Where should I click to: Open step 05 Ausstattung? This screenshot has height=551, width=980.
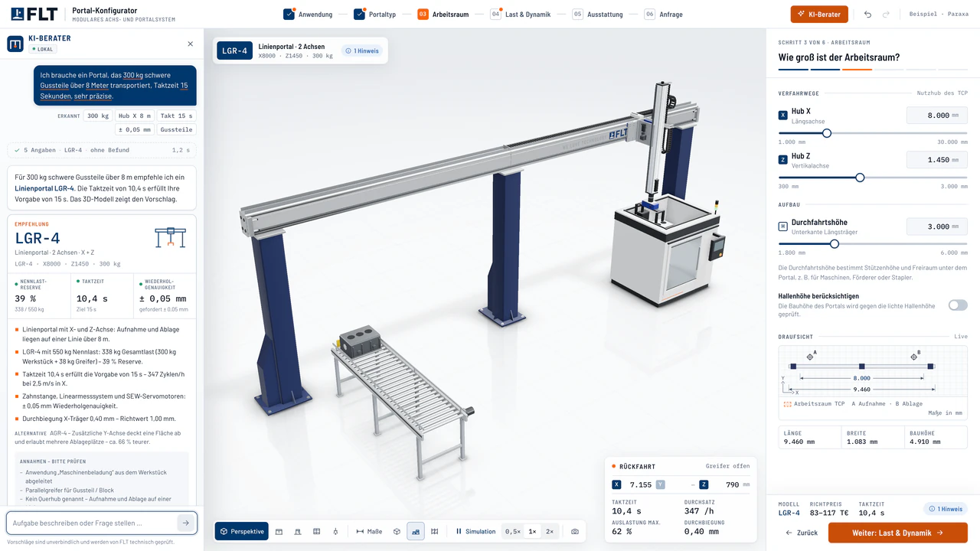point(597,14)
